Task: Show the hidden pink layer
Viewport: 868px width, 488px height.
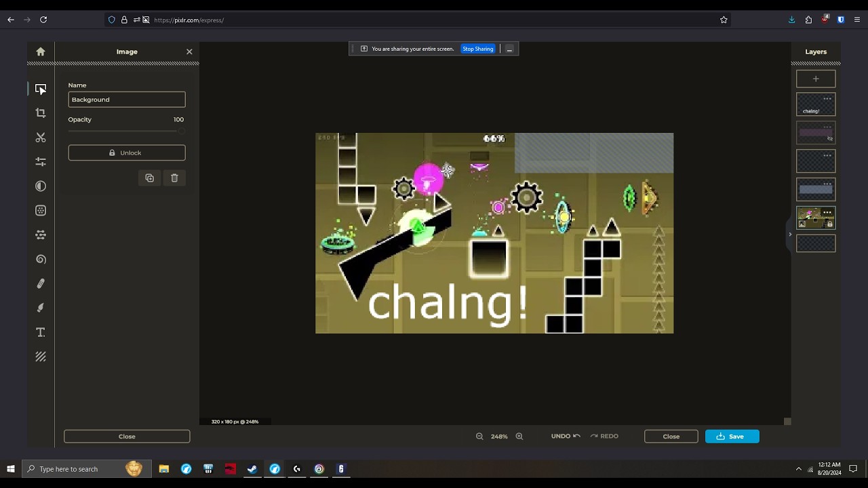Action: (830, 139)
